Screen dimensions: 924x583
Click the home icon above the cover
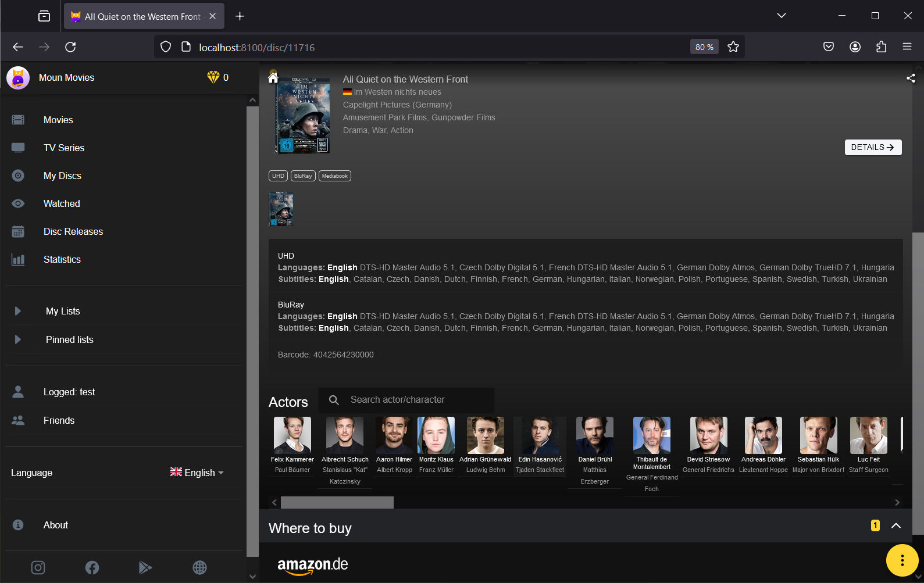(273, 77)
